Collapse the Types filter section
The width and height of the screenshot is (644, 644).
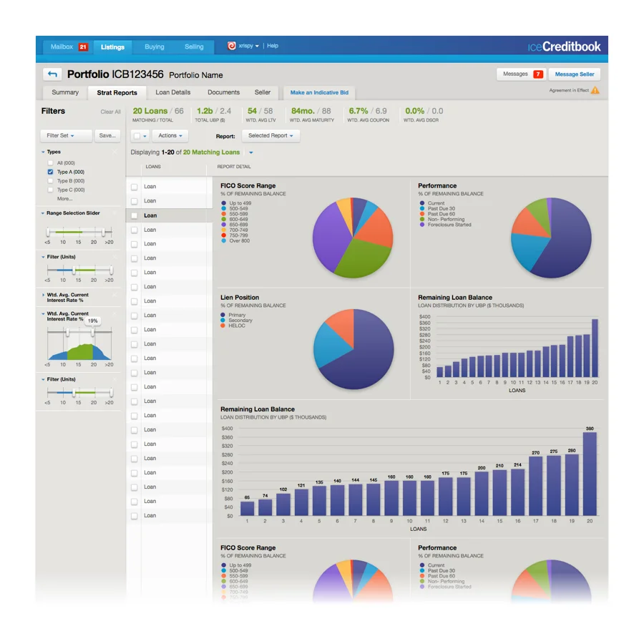pos(43,152)
